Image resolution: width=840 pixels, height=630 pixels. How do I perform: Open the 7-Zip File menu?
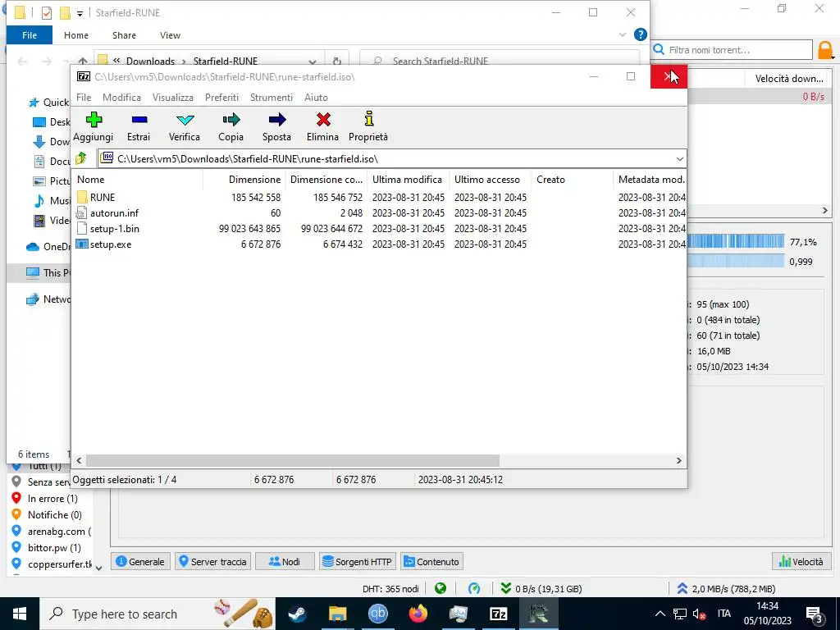tap(84, 98)
